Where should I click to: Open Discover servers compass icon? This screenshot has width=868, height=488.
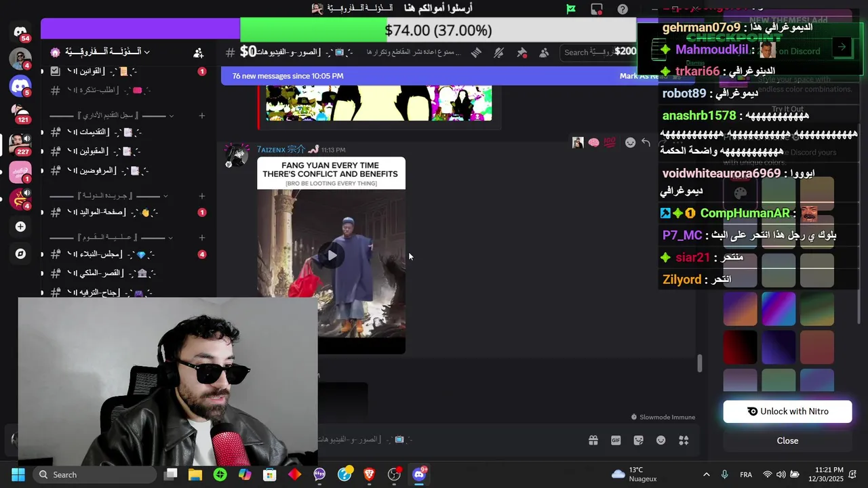tap(20, 253)
